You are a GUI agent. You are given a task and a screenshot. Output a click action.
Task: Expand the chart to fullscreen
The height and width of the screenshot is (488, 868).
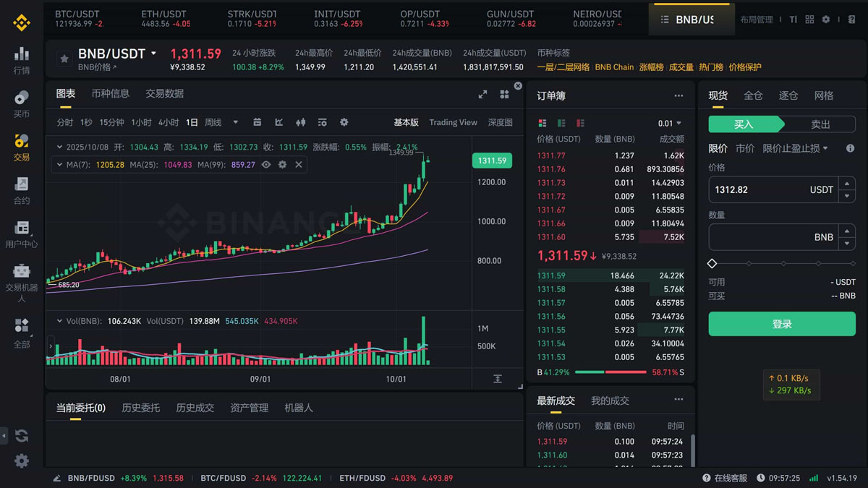tap(483, 95)
